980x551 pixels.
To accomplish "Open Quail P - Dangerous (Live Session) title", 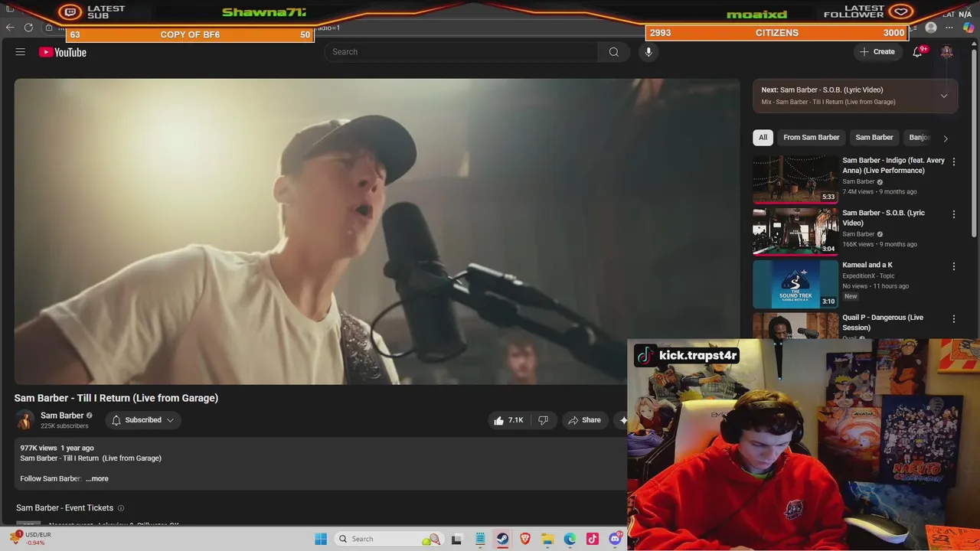I will tap(883, 322).
